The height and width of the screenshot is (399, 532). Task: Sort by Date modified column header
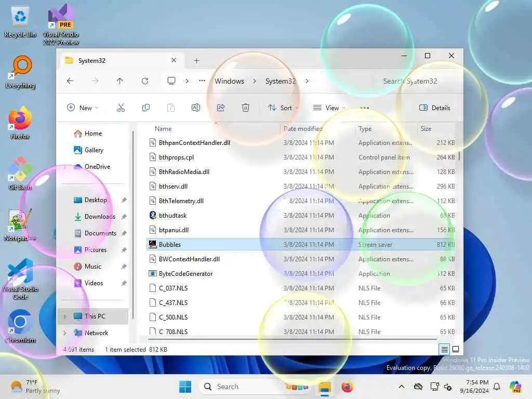[x=303, y=129]
